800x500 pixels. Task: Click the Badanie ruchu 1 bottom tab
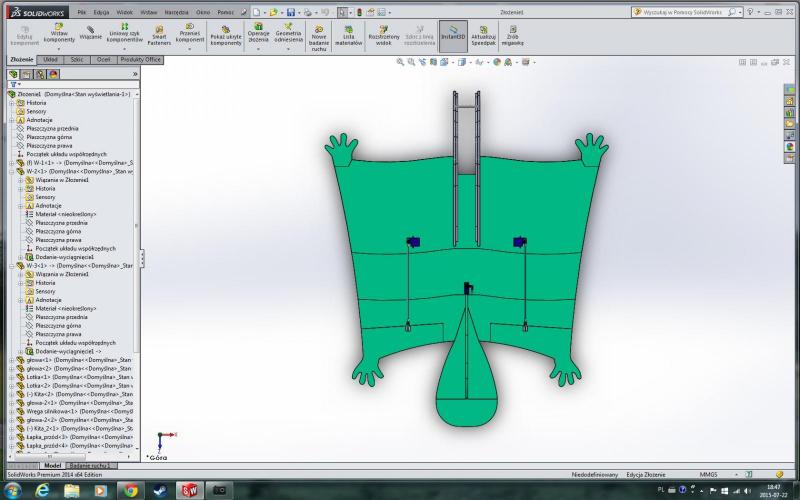click(x=93, y=465)
